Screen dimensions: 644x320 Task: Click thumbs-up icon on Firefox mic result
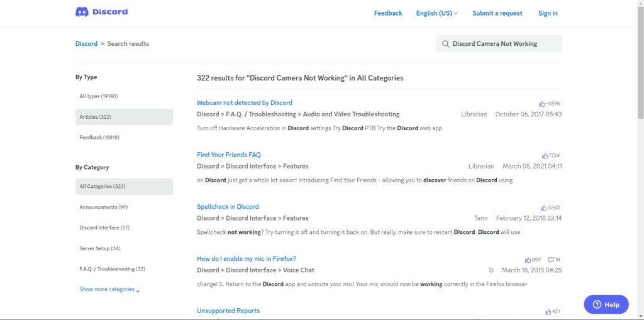tap(528, 260)
